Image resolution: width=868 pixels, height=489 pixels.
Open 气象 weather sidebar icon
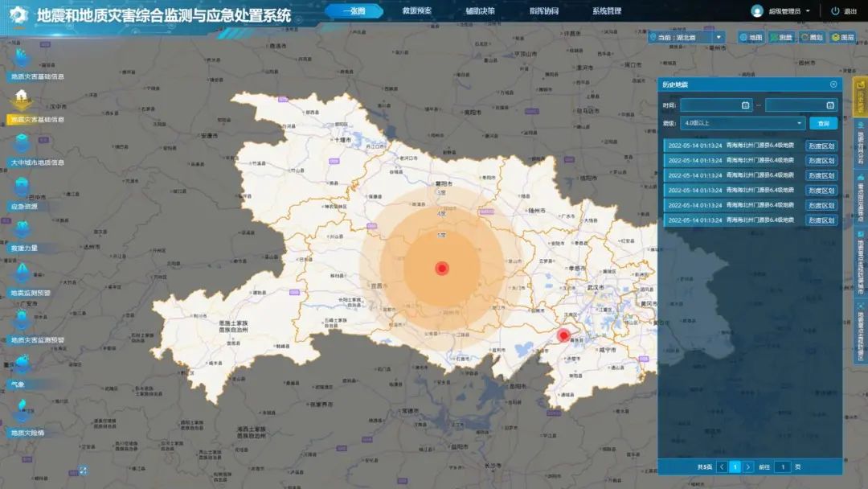pos(21,364)
